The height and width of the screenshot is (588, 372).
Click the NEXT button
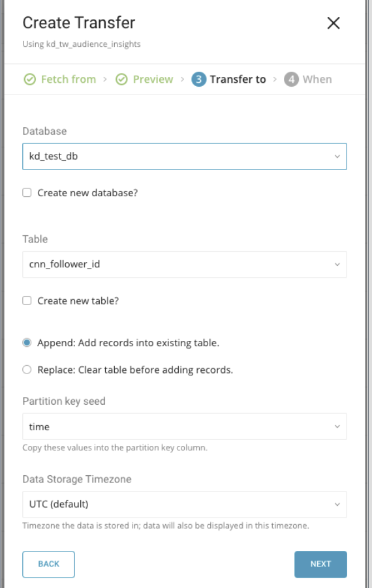(320, 565)
